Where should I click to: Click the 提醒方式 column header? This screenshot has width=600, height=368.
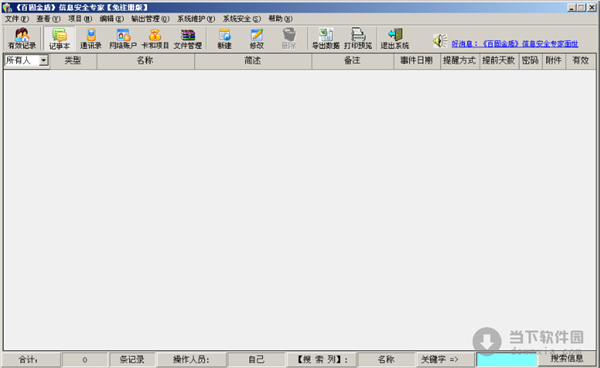(x=459, y=60)
